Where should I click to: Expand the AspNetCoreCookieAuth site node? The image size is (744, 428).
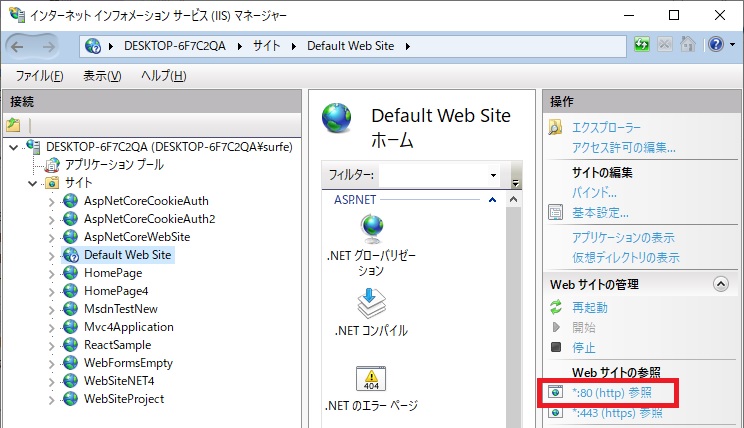(x=52, y=202)
